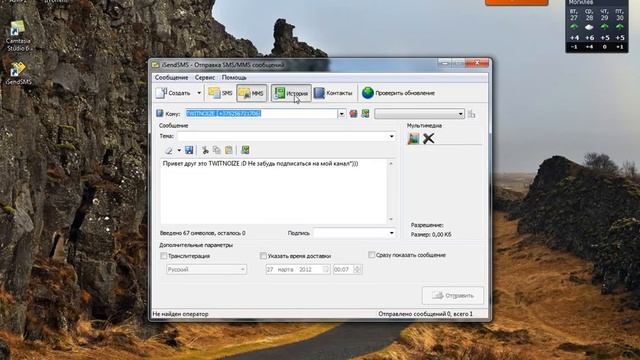Click the grayed icon right of operator box

(471, 114)
